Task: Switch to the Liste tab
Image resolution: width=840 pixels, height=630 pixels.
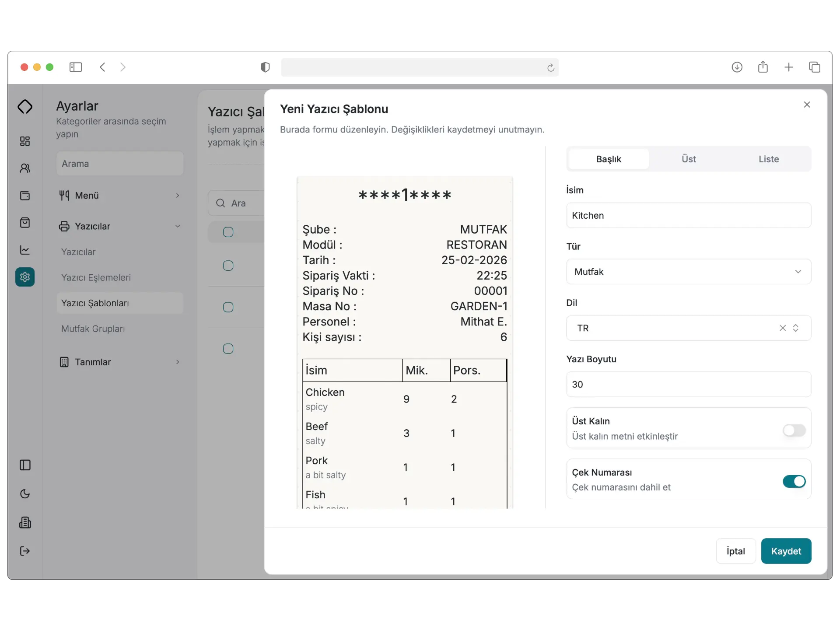Action: 768,159
